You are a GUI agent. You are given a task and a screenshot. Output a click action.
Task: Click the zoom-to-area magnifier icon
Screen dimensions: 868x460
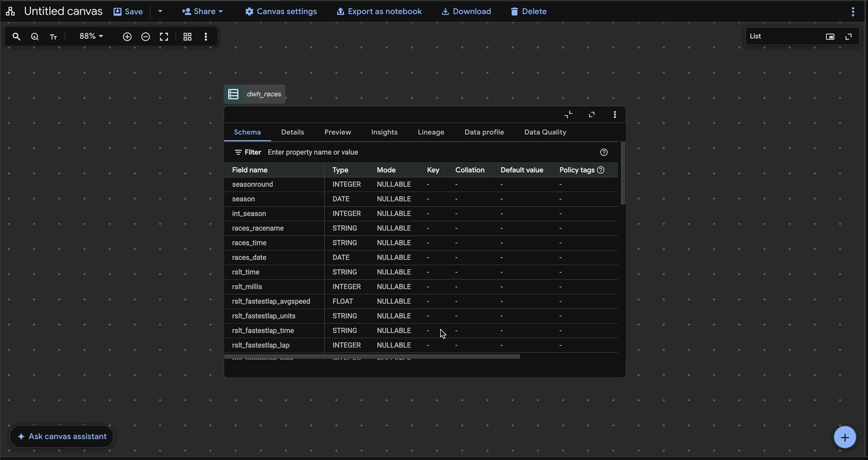(x=34, y=36)
